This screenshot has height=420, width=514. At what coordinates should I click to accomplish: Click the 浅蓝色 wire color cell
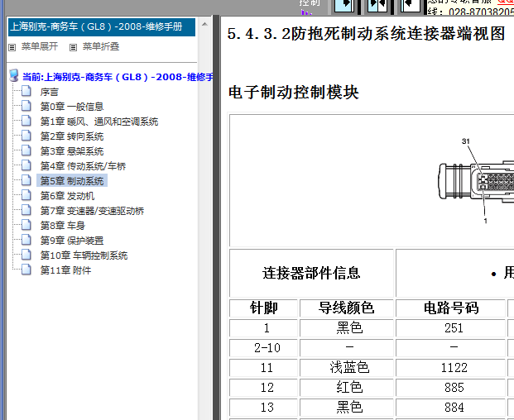click(347, 368)
